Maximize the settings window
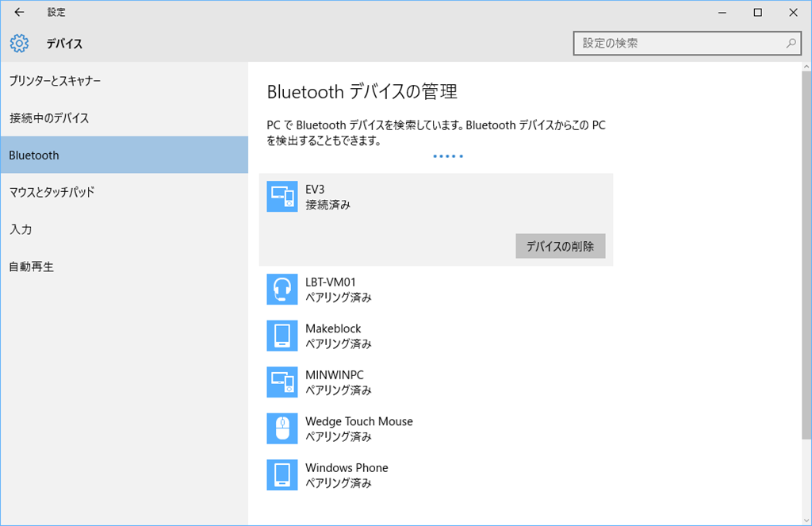 pyautogui.click(x=757, y=12)
